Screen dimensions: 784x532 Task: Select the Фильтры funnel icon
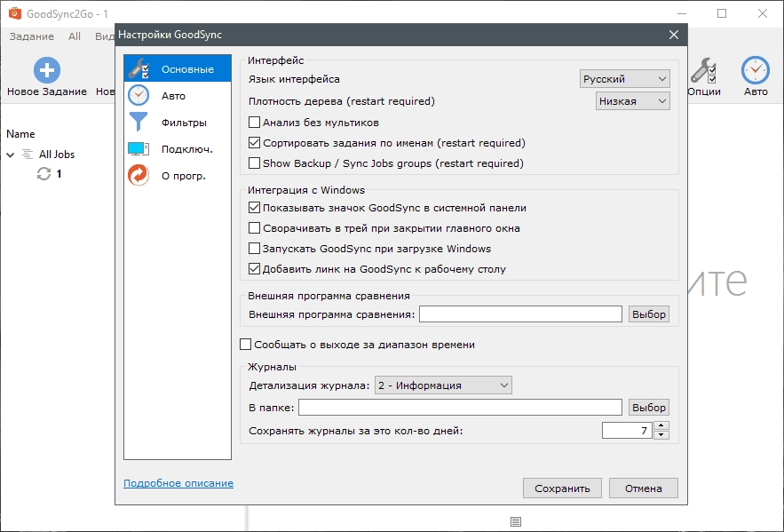[139, 122]
